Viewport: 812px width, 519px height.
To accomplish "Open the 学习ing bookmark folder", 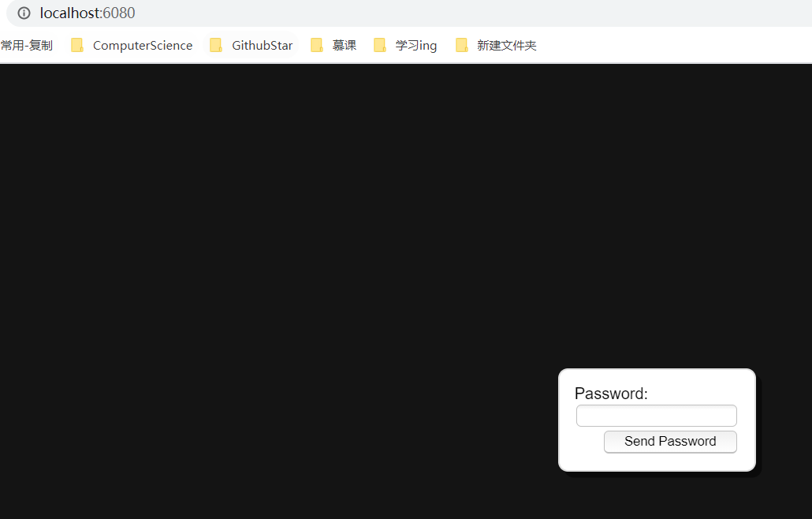I will point(405,46).
